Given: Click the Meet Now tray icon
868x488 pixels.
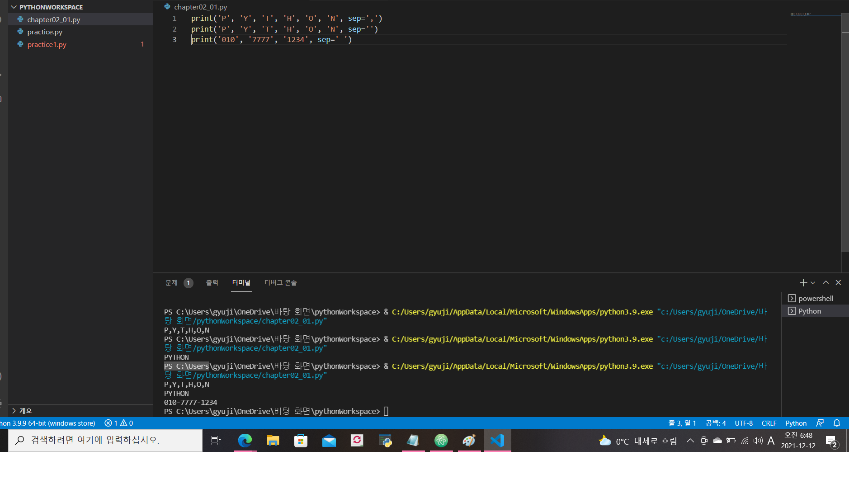Looking at the screenshot, I should (x=704, y=441).
